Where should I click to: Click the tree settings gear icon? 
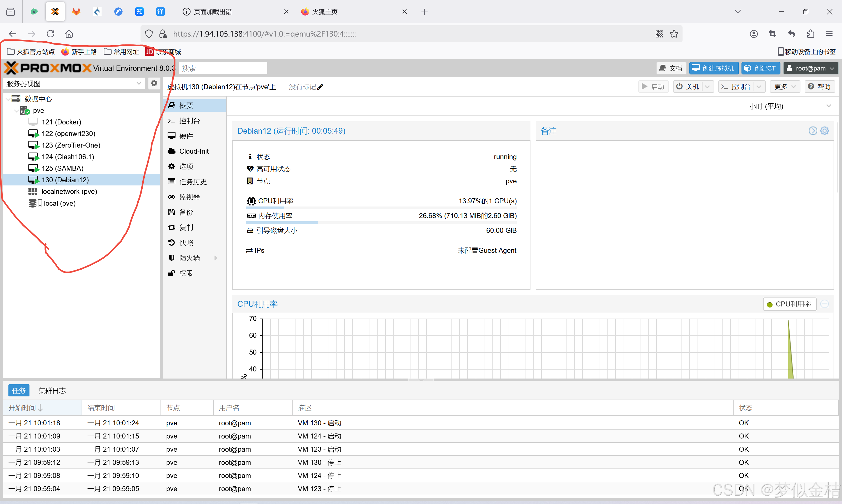pyautogui.click(x=154, y=83)
